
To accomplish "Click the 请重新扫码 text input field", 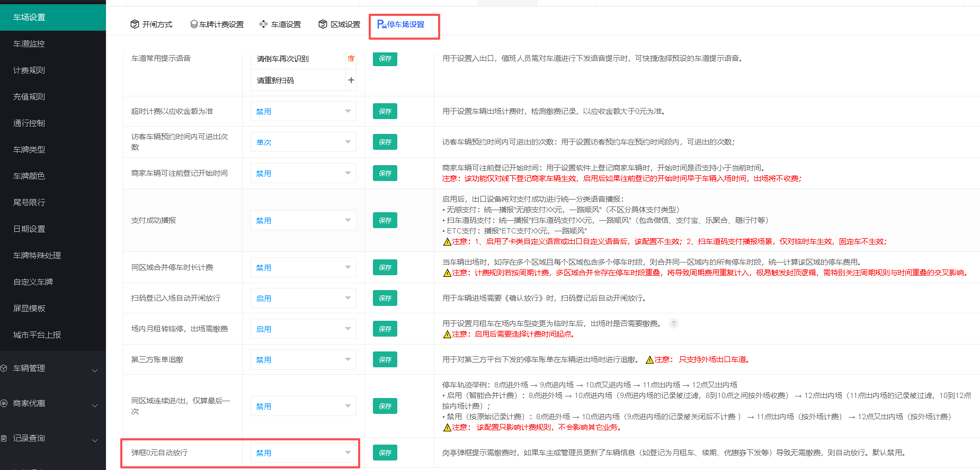I will point(298,80).
